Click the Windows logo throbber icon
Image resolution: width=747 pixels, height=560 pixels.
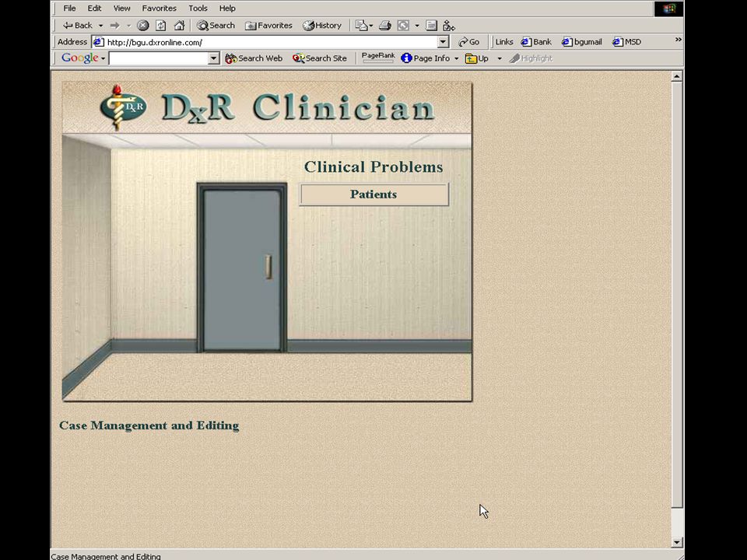[668, 9]
